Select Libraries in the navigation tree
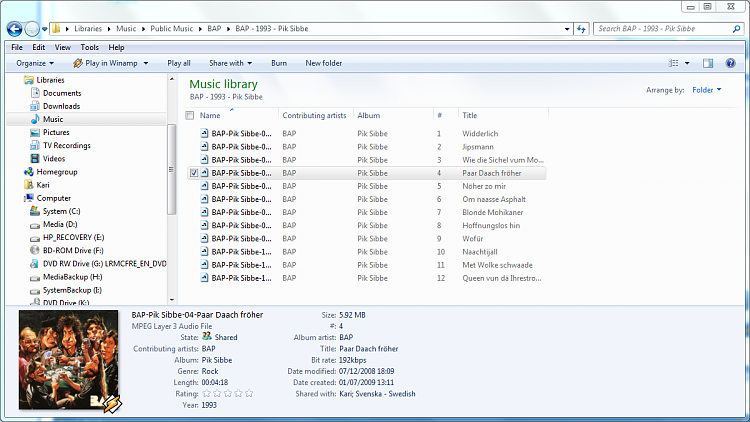Viewport: 750px width, 422px height. point(50,80)
